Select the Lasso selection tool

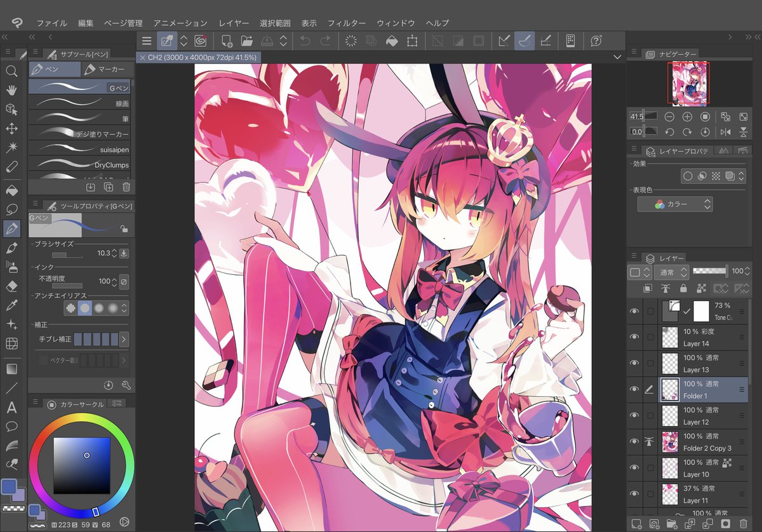pyautogui.click(x=11, y=209)
